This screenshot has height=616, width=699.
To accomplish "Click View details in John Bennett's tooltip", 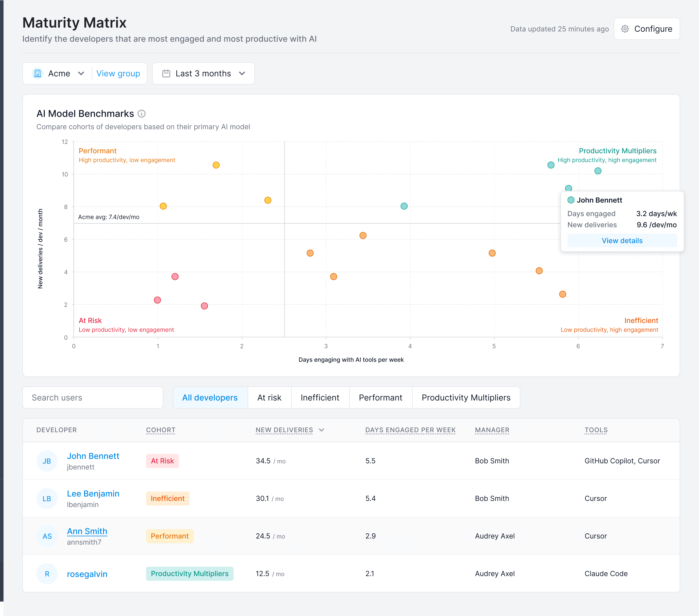I will point(622,240).
